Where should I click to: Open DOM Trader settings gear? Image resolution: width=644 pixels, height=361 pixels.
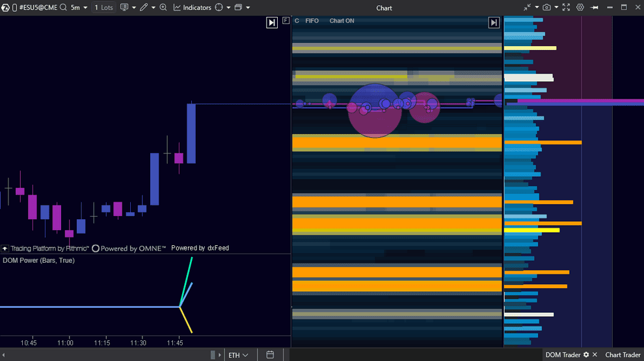586,355
